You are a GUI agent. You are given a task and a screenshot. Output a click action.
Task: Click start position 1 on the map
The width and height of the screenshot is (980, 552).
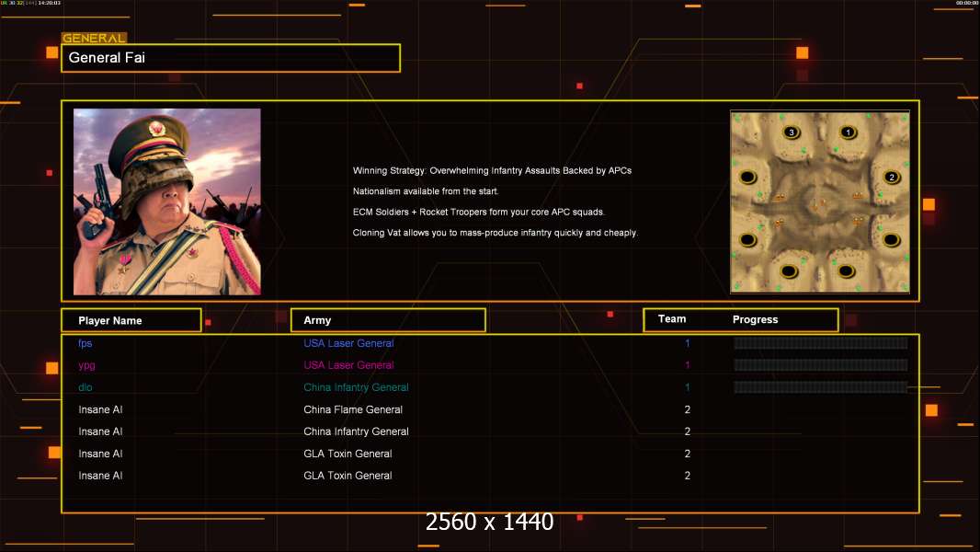tap(848, 132)
